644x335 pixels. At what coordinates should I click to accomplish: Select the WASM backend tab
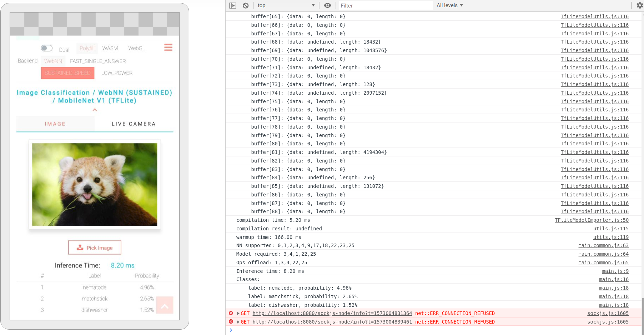(x=110, y=48)
